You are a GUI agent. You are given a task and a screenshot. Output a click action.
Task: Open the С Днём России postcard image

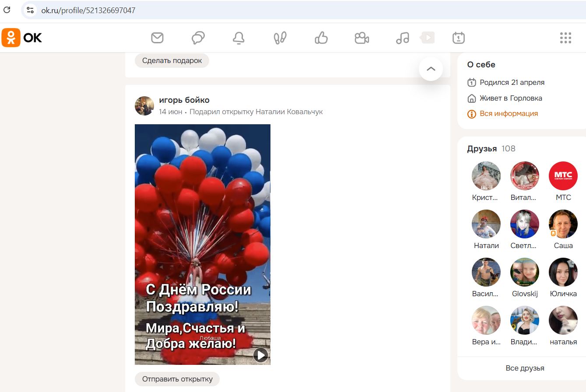(x=203, y=244)
